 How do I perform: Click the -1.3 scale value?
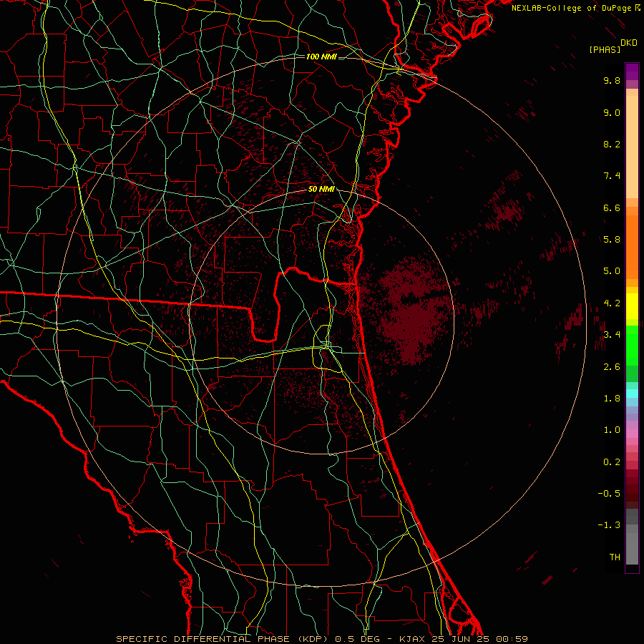click(x=609, y=525)
